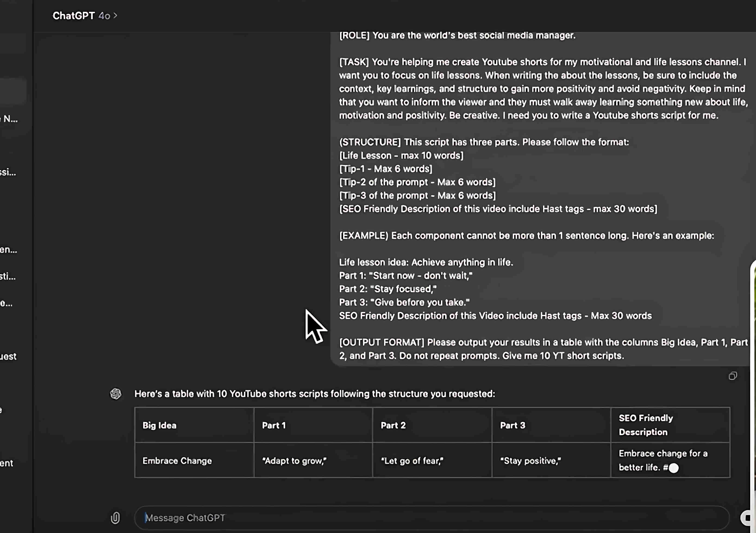Image resolution: width=756 pixels, height=533 pixels.
Task: Click the '[Tip-1 - Max 6 words]' line
Action: pyautogui.click(x=386, y=169)
